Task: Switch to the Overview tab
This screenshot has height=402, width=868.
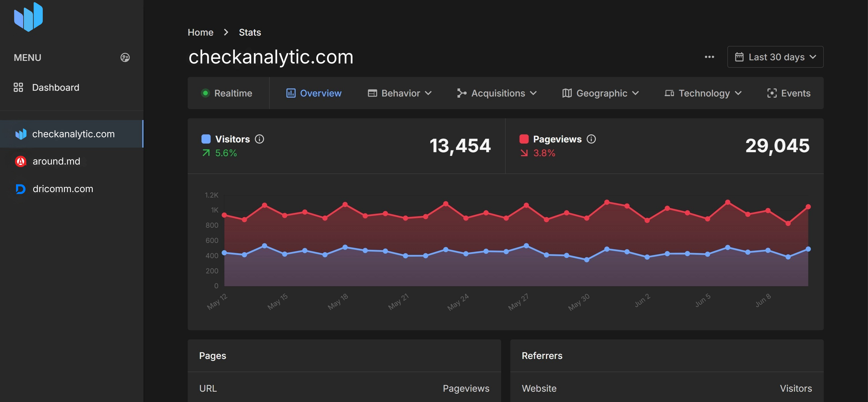Action: point(320,93)
